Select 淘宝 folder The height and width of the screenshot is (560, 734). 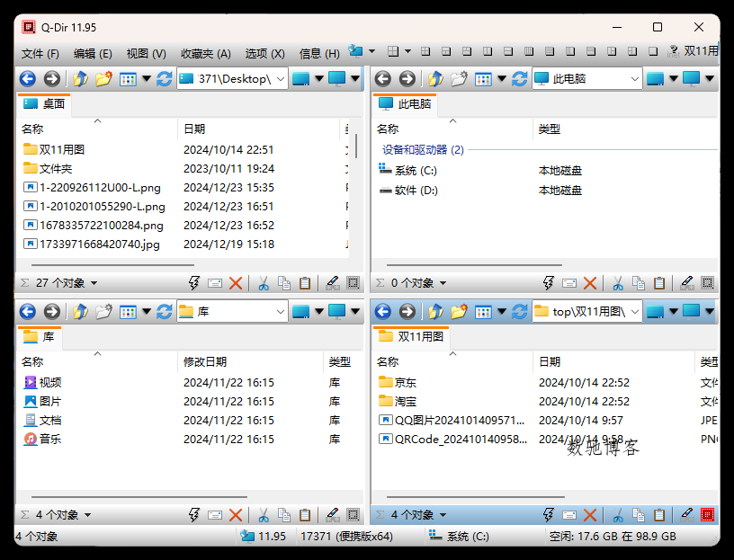[x=397, y=402]
